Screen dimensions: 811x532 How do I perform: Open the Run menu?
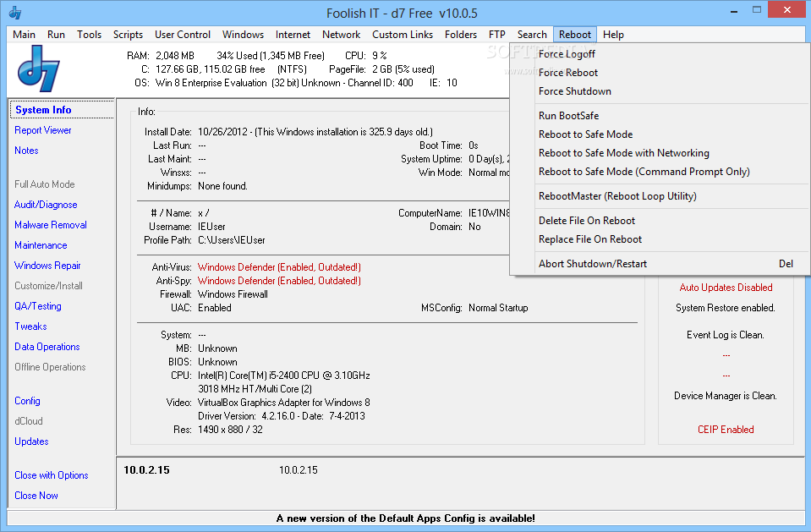(x=56, y=35)
